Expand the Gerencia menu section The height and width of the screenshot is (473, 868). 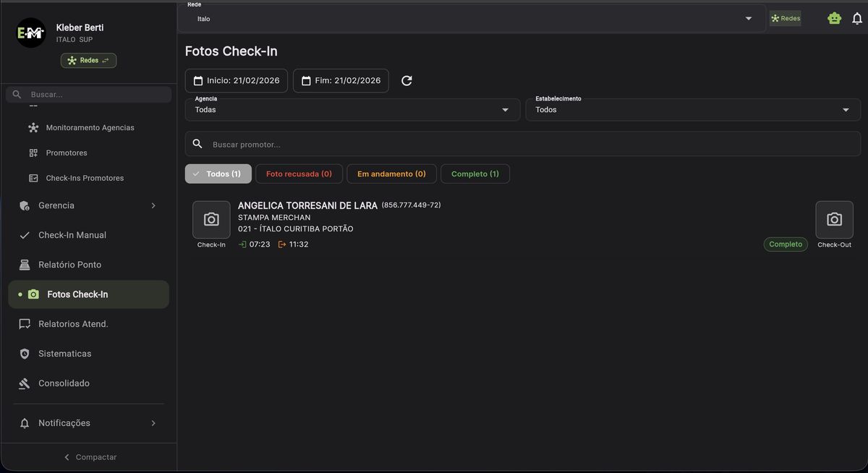(88, 205)
